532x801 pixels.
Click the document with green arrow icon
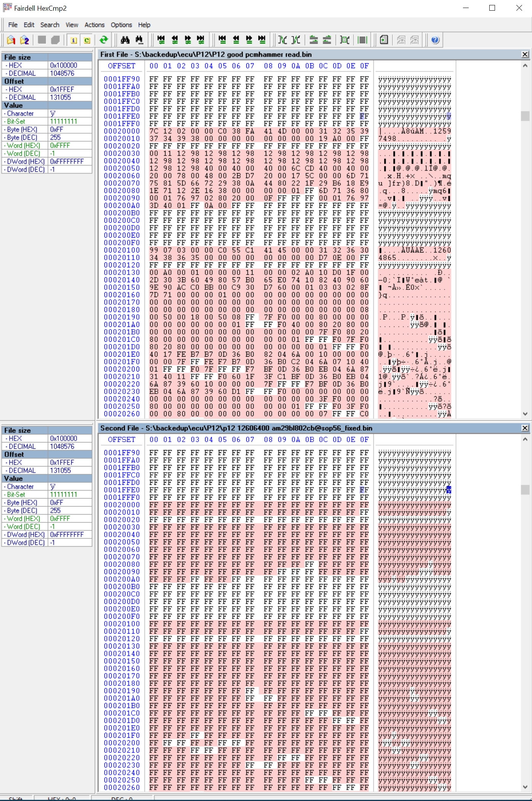[x=384, y=40]
